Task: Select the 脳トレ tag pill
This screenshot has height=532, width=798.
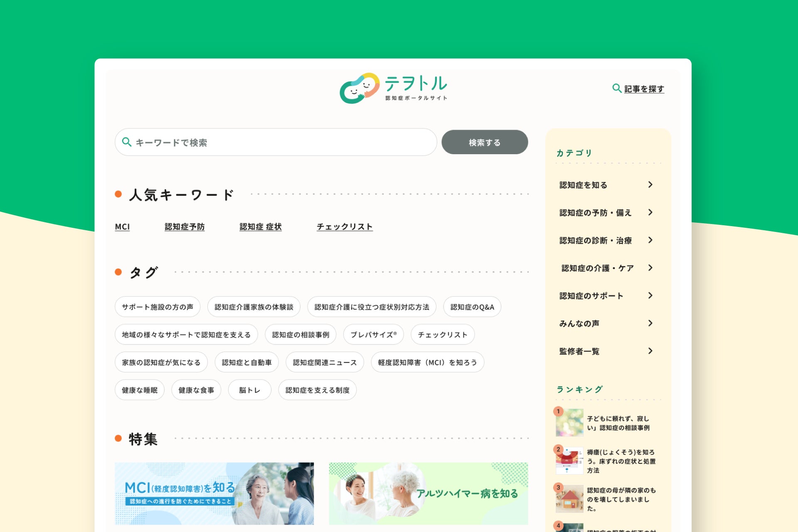Action: [x=249, y=390]
